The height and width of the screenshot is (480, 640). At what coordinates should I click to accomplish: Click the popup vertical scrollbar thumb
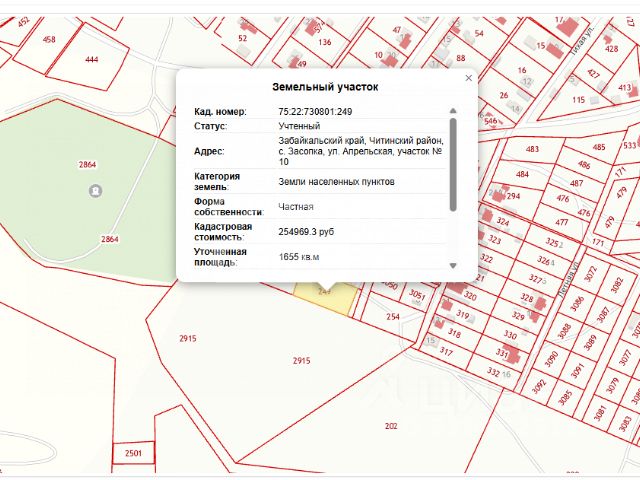(453, 164)
